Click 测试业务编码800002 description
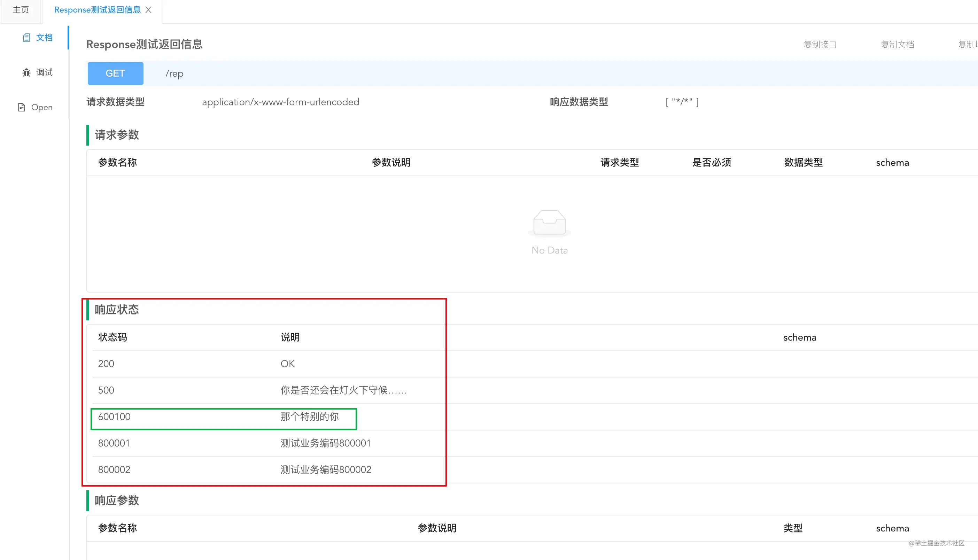 tap(326, 470)
